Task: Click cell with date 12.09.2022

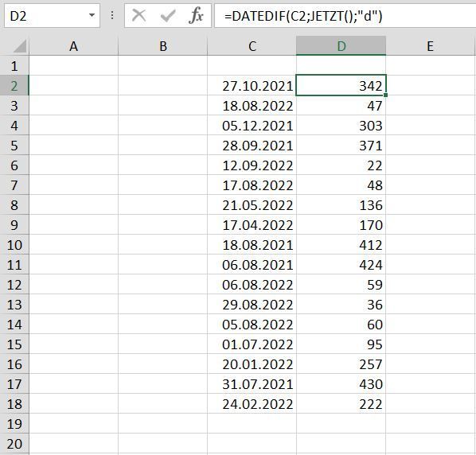Action: coord(252,165)
